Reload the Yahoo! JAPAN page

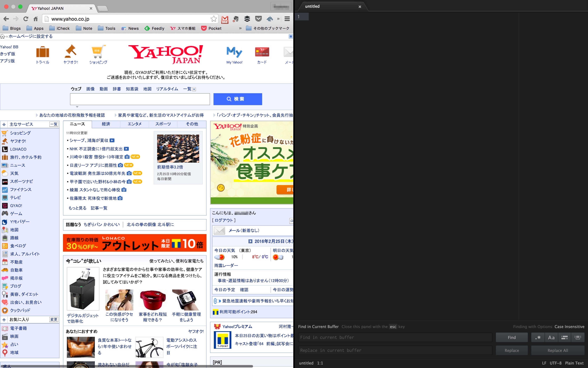(x=26, y=19)
